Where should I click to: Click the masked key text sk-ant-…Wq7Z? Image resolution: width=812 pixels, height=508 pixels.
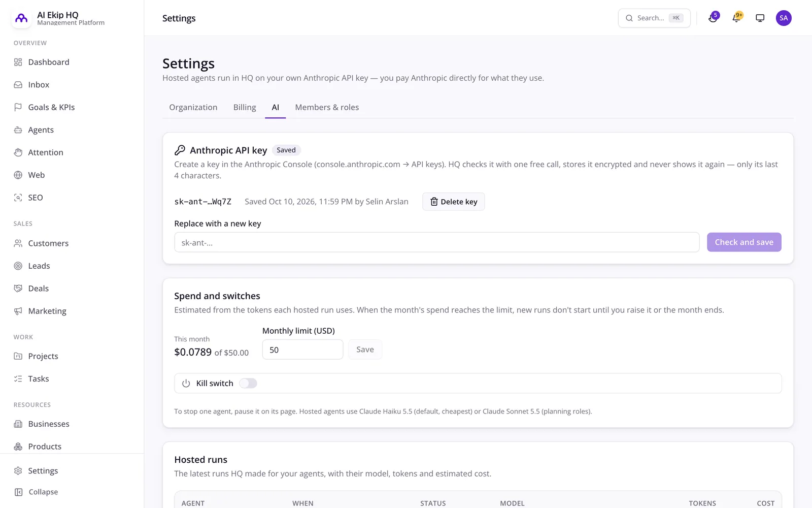(x=203, y=202)
